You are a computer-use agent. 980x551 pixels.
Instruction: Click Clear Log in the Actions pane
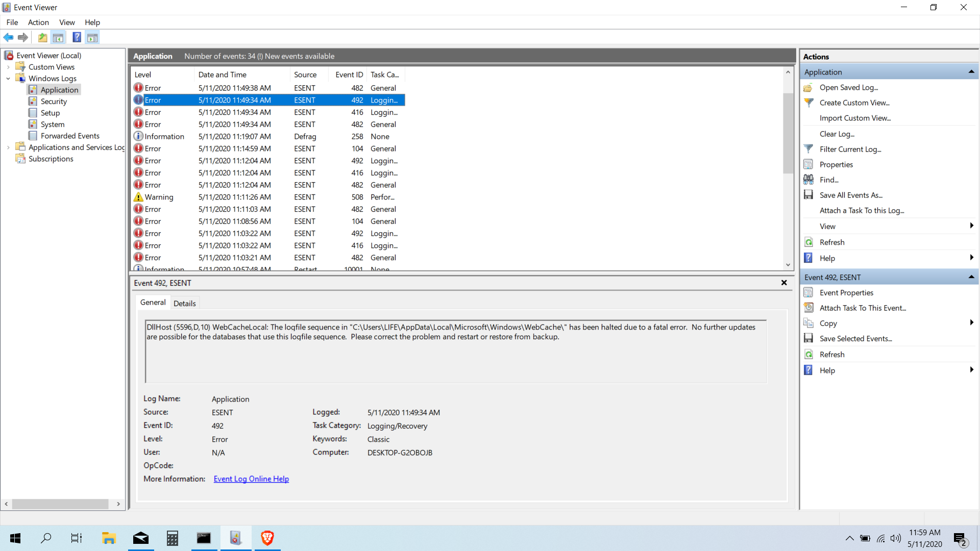837,134
